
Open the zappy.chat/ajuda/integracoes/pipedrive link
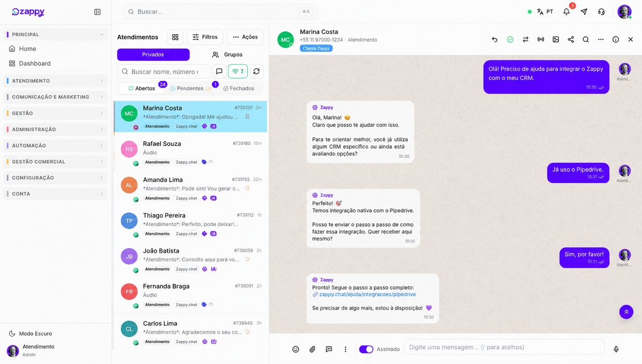(368, 295)
